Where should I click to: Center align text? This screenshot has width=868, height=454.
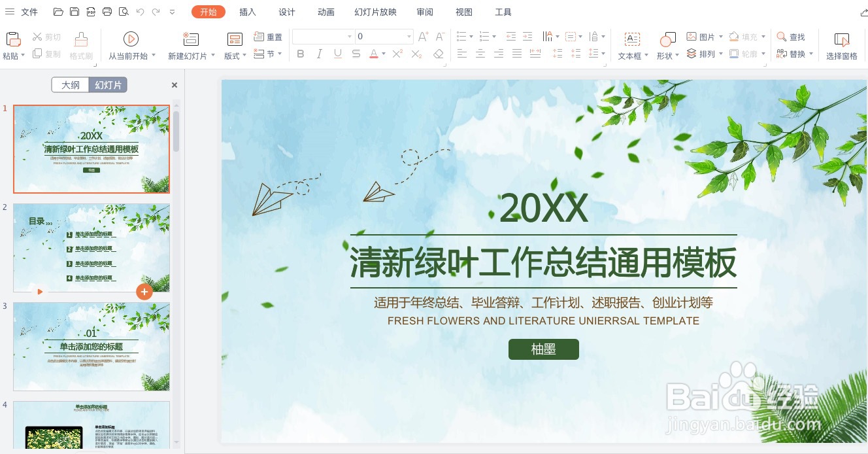pos(480,54)
